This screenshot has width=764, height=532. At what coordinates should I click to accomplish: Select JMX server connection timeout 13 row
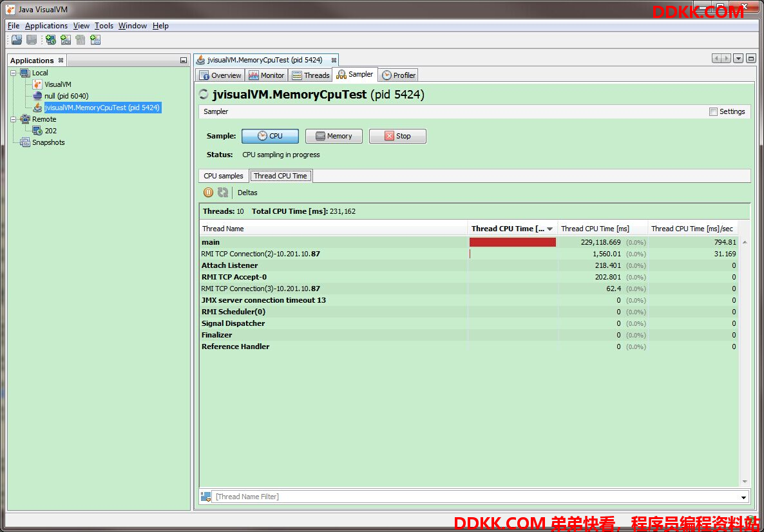point(469,300)
